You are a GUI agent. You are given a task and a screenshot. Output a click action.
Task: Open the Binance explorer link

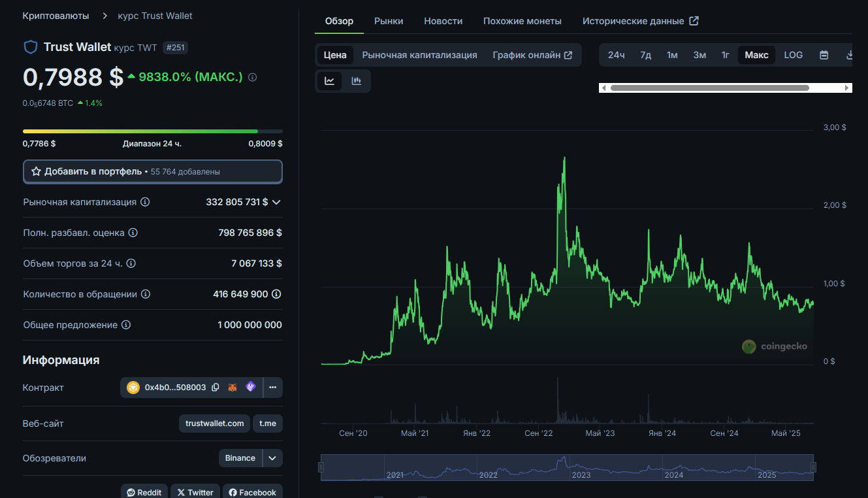[x=240, y=458]
